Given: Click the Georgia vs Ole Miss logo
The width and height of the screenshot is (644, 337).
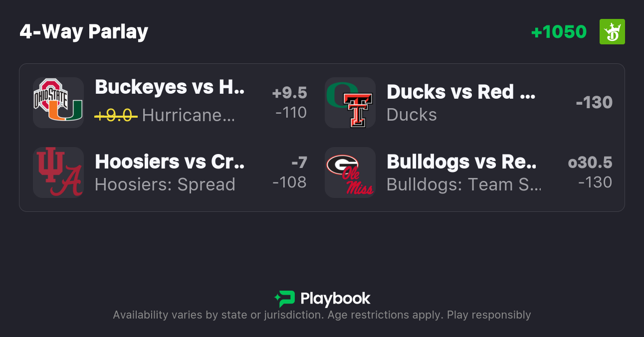Looking at the screenshot, I should (350, 172).
